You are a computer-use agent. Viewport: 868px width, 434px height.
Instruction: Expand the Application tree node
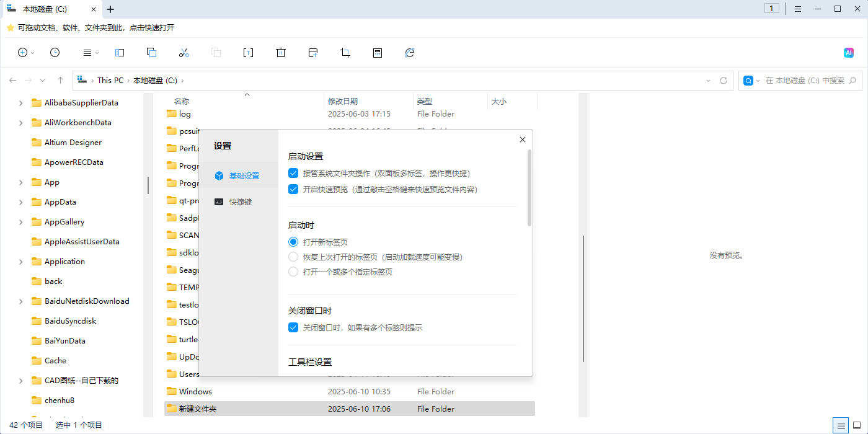pyautogui.click(x=21, y=262)
